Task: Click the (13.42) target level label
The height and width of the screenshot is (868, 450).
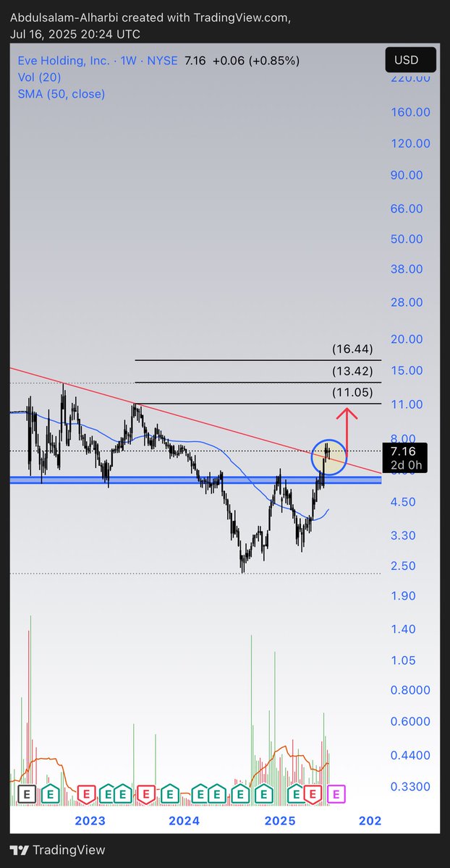Action: pos(352,372)
